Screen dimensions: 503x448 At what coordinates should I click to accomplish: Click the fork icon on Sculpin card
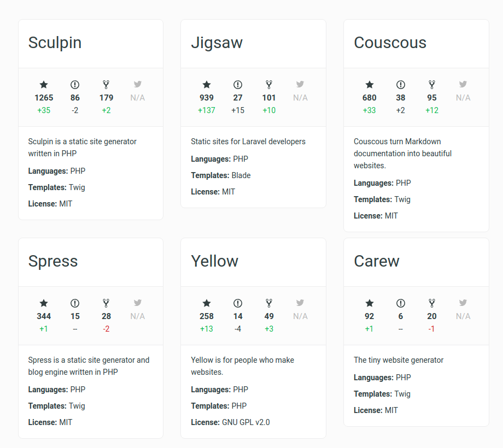[106, 85]
